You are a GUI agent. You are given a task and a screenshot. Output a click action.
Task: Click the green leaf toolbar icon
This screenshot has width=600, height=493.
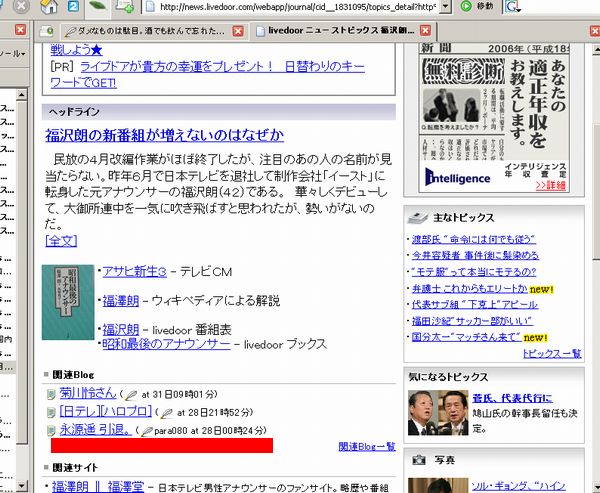click(98, 6)
